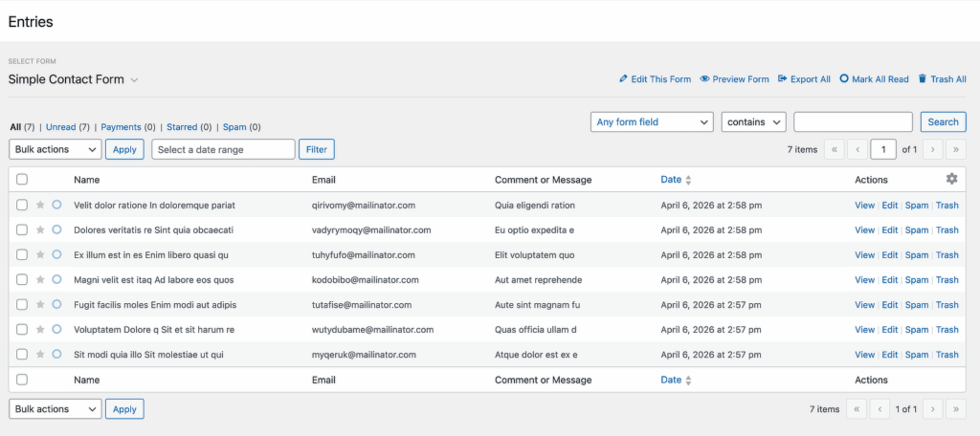Mark tutafise@mailinator.com entry as read
Screen dimensions: 980x436
(x=56, y=305)
